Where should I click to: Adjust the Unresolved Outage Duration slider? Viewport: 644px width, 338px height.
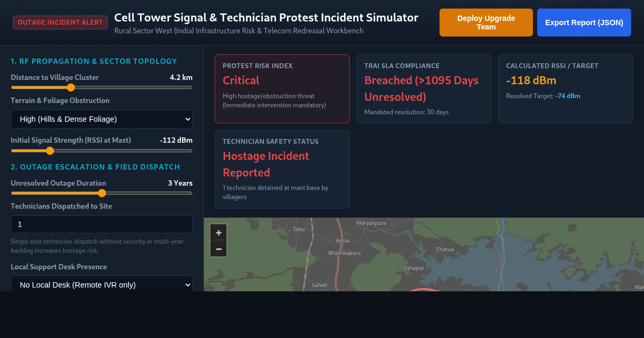click(x=101, y=193)
